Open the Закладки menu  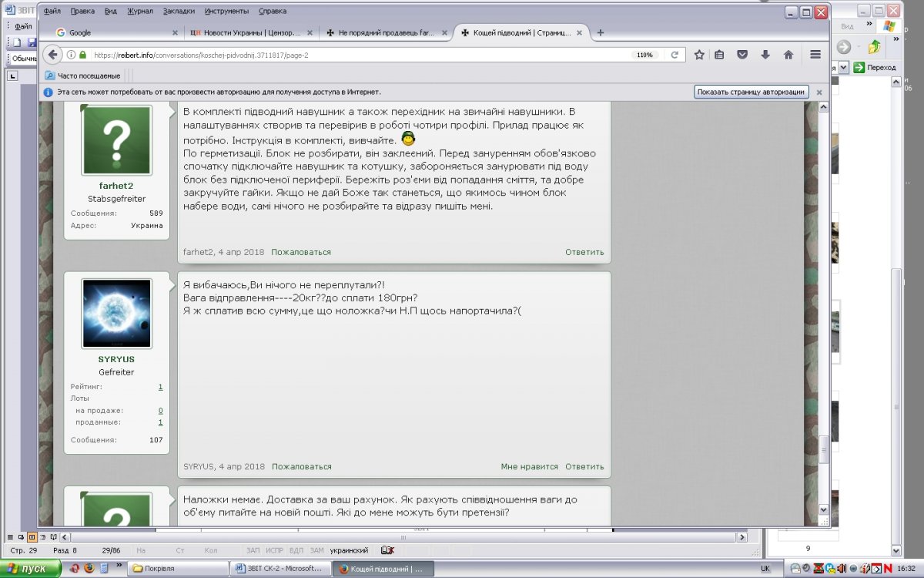[x=179, y=12]
